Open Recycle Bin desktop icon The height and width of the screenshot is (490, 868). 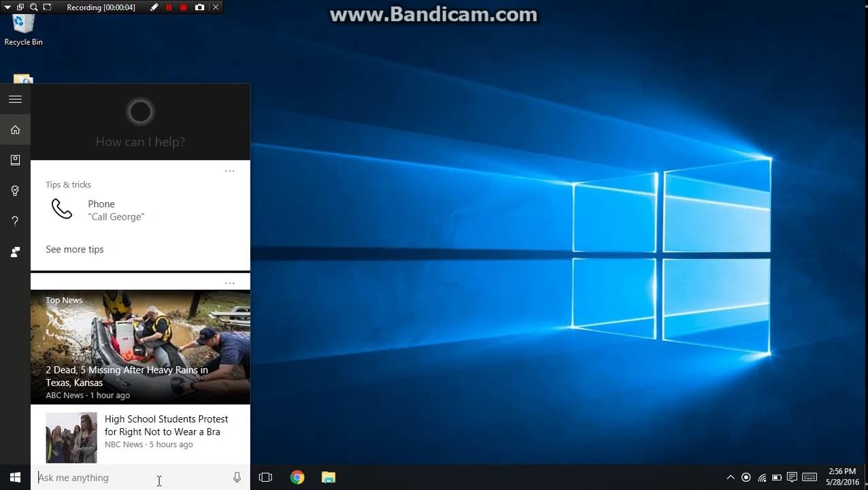(x=23, y=30)
